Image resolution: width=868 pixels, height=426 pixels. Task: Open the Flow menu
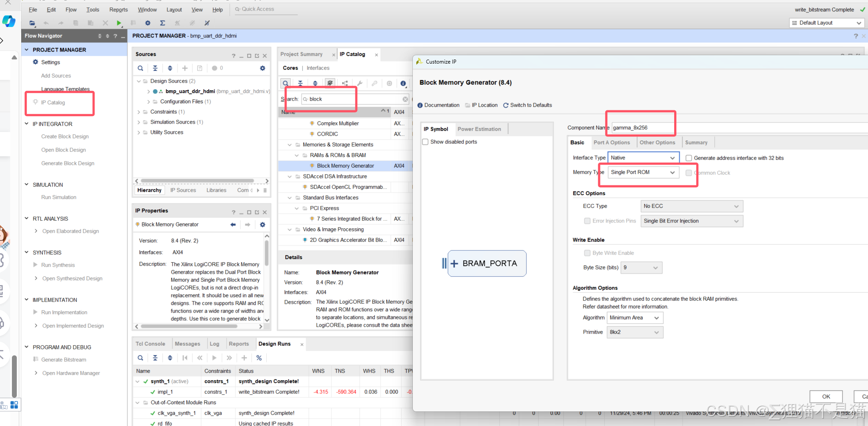tap(71, 10)
